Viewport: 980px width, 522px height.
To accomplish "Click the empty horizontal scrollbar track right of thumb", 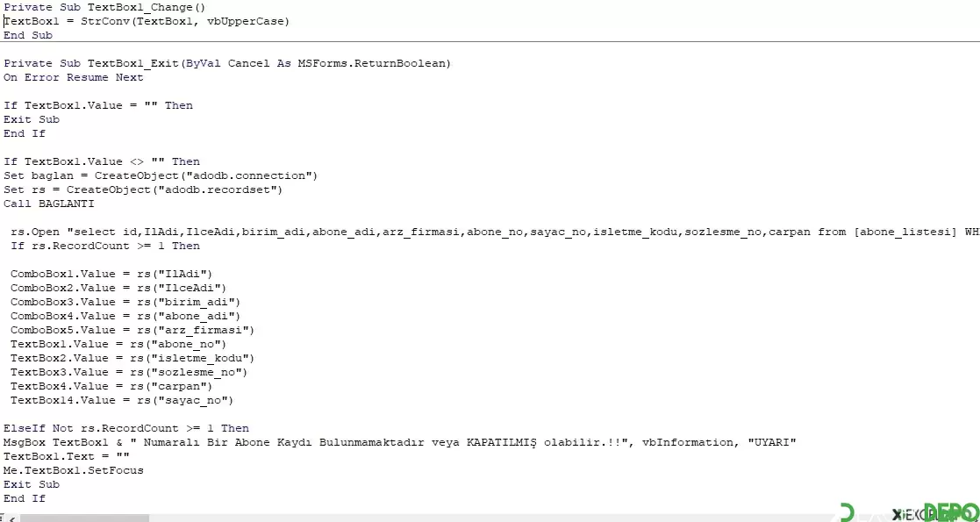I will [488, 518].
